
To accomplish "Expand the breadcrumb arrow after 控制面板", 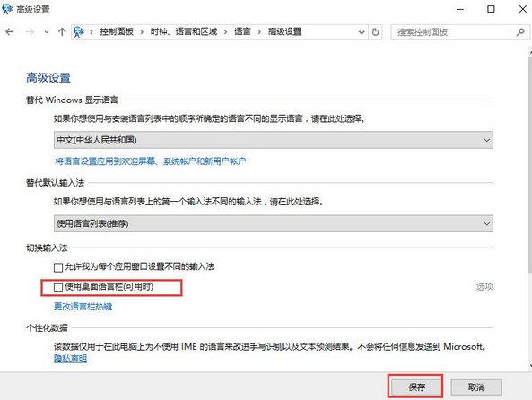I will click(x=142, y=32).
